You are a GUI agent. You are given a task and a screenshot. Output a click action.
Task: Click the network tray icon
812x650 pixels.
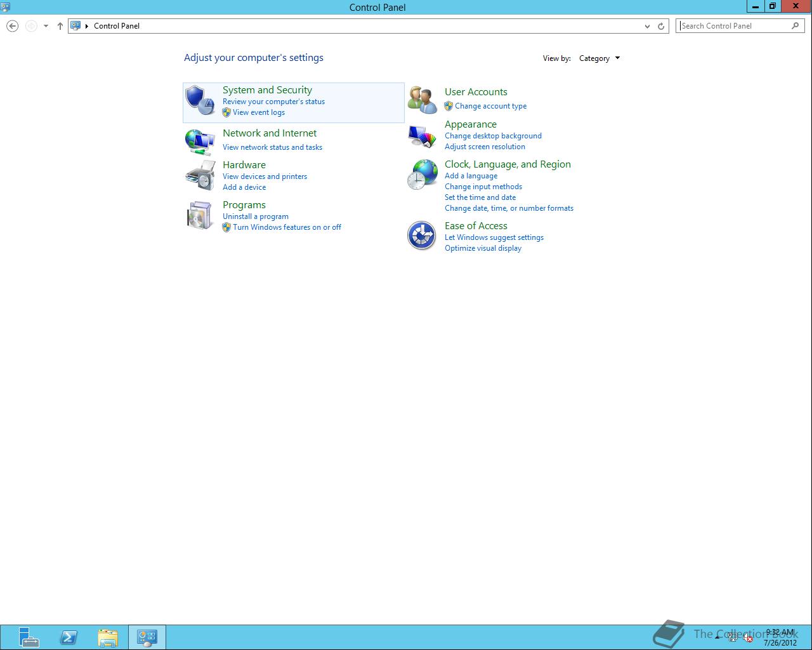(x=733, y=639)
